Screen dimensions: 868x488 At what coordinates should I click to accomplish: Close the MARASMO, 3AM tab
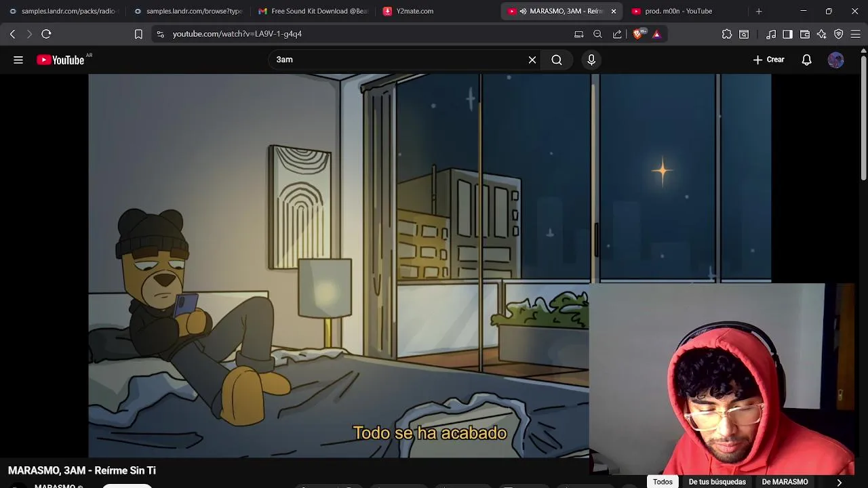click(x=614, y=11)
